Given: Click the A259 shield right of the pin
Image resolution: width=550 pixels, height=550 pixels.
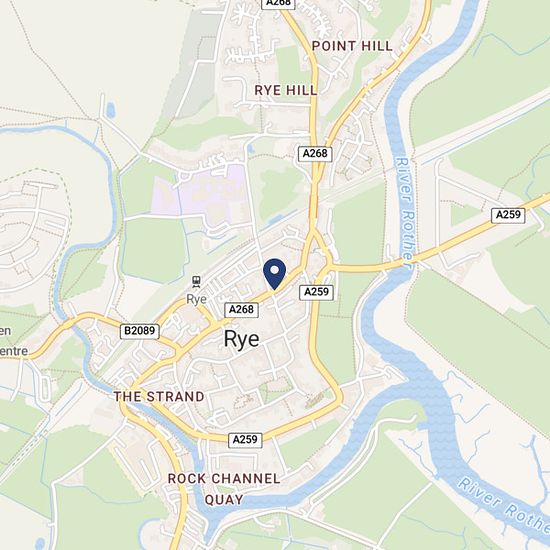Looking at the screenshot, I should (316, 292).
